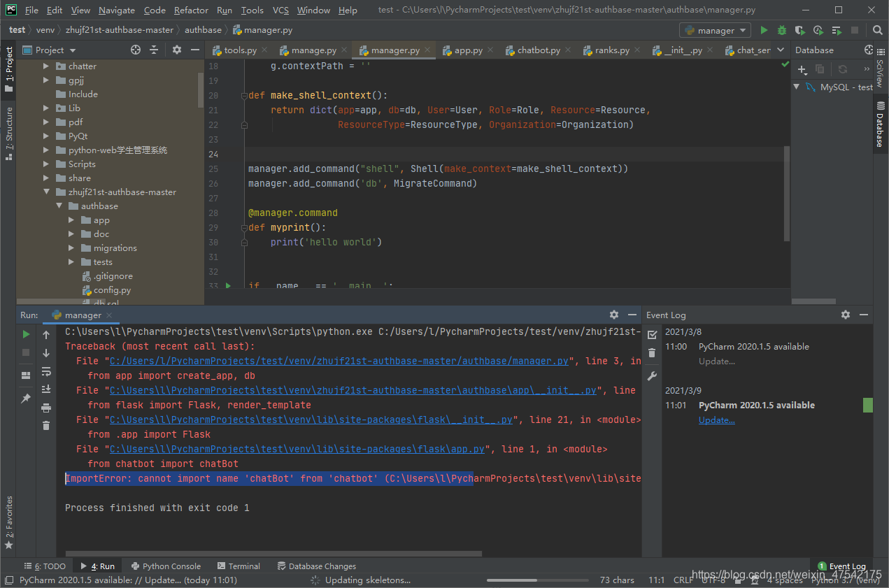This screenshot has width=889, height=588.
Task: Run manager with coverage
Action: pyautogui.click(x=800, y=30)
